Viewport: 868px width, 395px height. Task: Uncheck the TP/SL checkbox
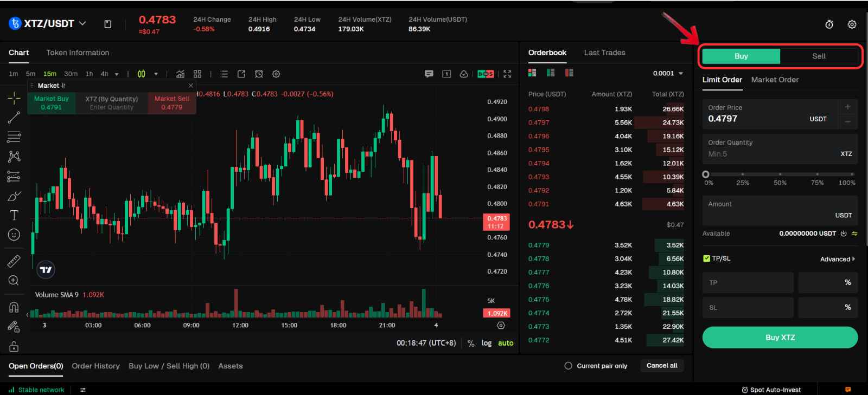click(x=706, y=258)
